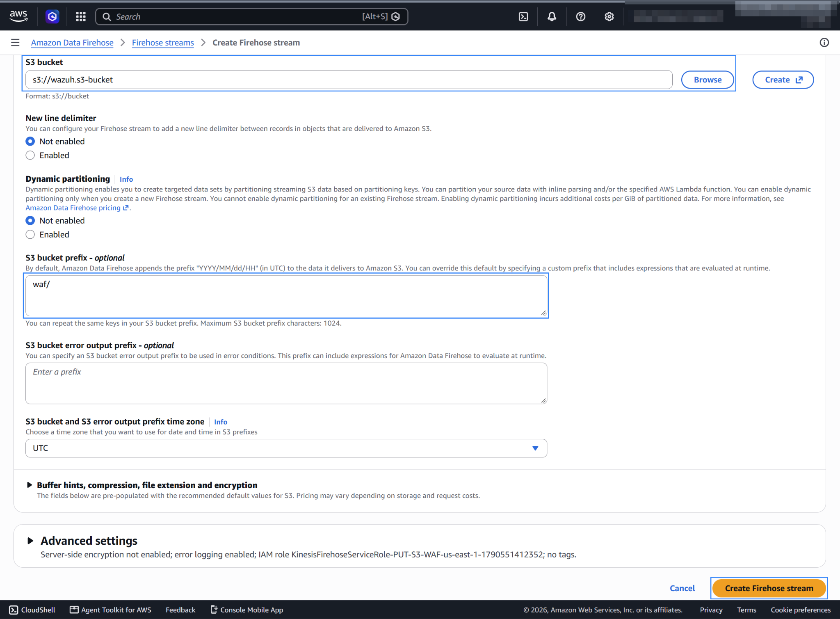Open Terms link in footer
The height and width of the screenshot is (619, 840).
click(746, 610)
